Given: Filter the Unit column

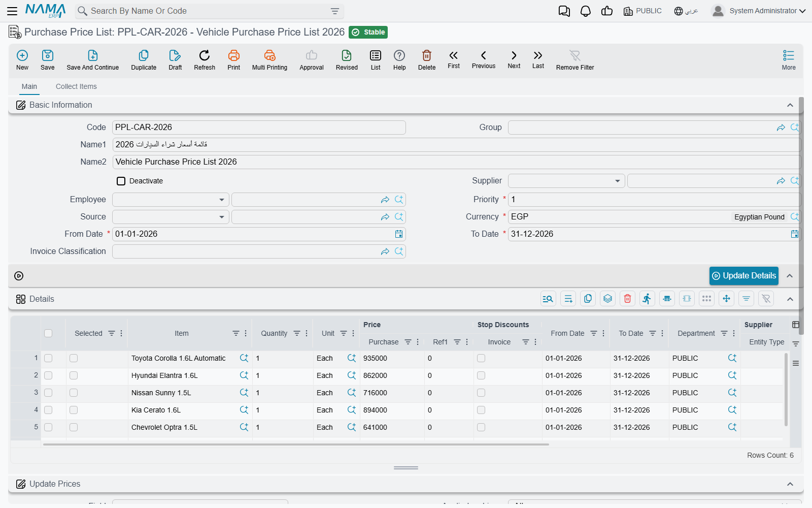Looking at the screenshot, I should (344, 333).
